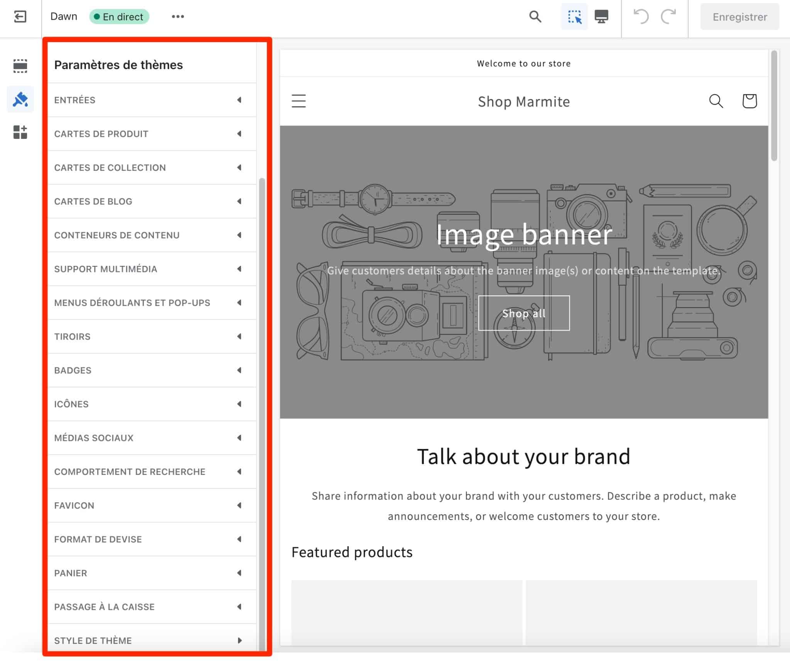
Task: Click the redo arrow
Action: point(668,17)
